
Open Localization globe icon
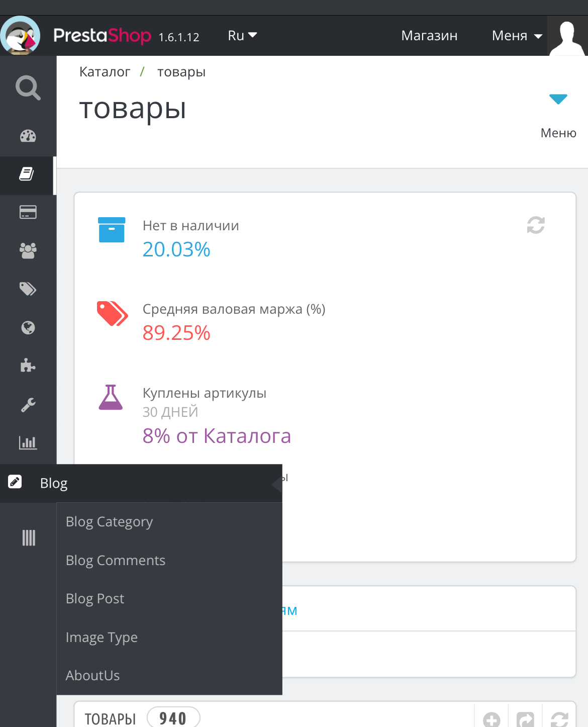pyautogui.click(x=28, y=328)
